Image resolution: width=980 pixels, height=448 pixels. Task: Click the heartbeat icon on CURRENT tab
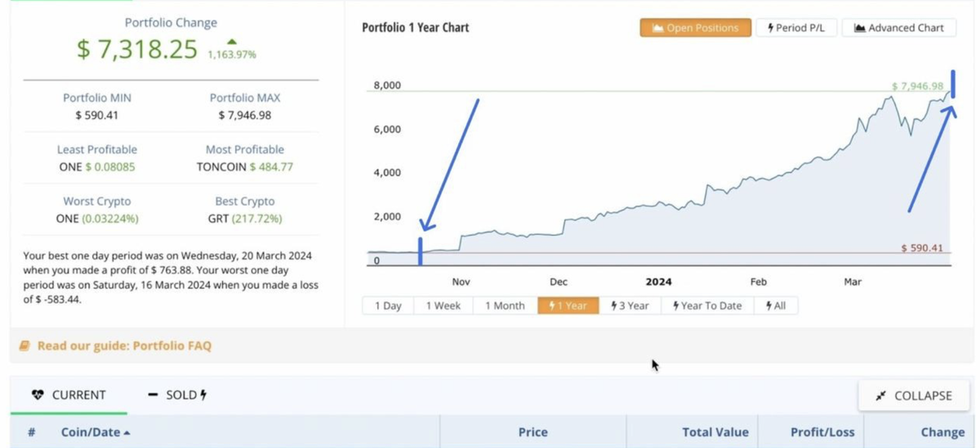tap(38, 395)
